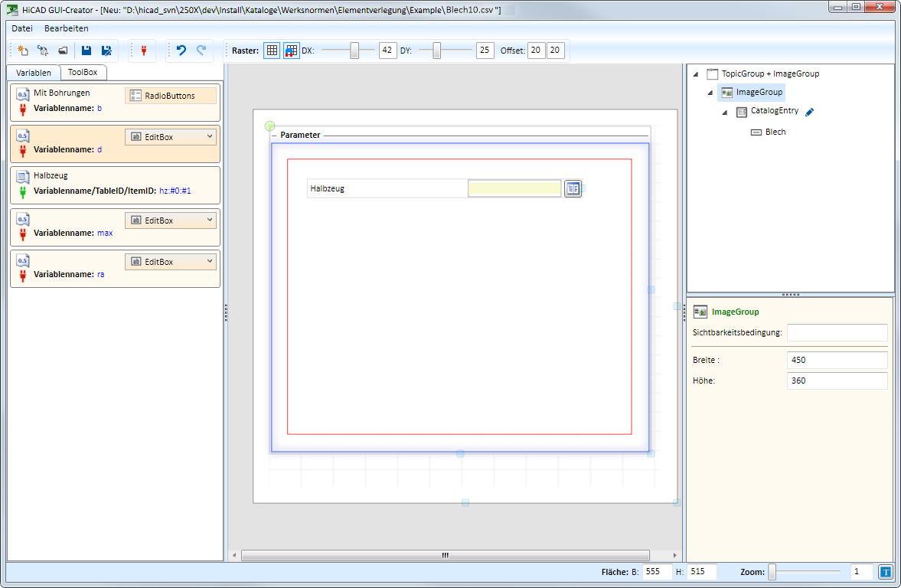Toggle the snap to raster magnet button

pos(292,51)
